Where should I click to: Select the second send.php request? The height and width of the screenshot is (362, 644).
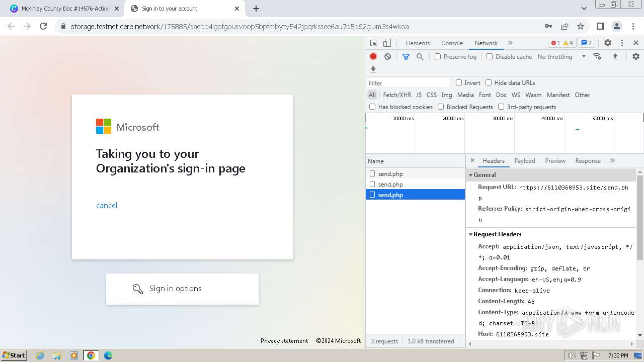coord(415,184)
